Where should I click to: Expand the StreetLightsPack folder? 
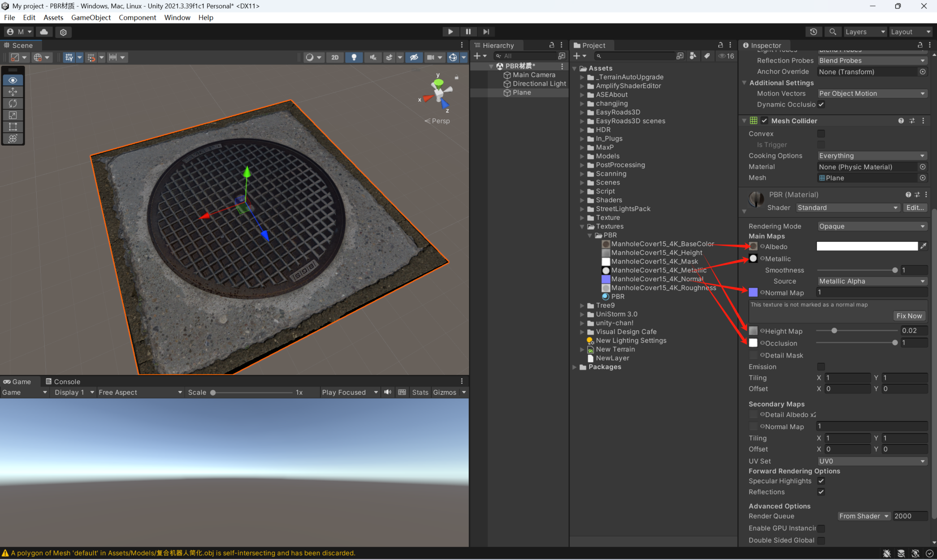coord(582,209)
